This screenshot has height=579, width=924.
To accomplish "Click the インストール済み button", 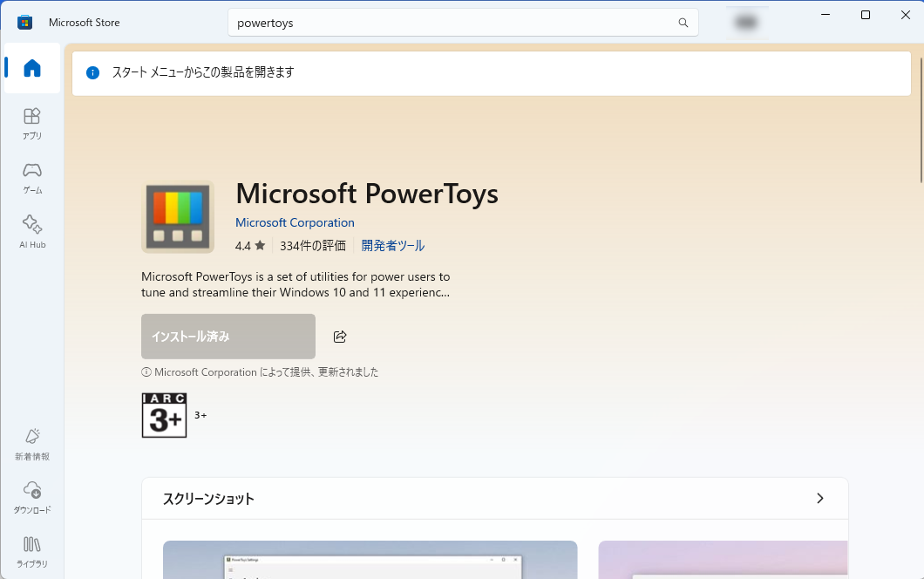I will tap(228, 336).
